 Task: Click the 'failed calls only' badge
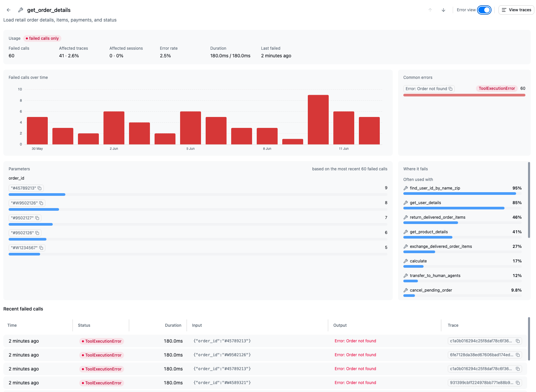[x=42, y=38]
